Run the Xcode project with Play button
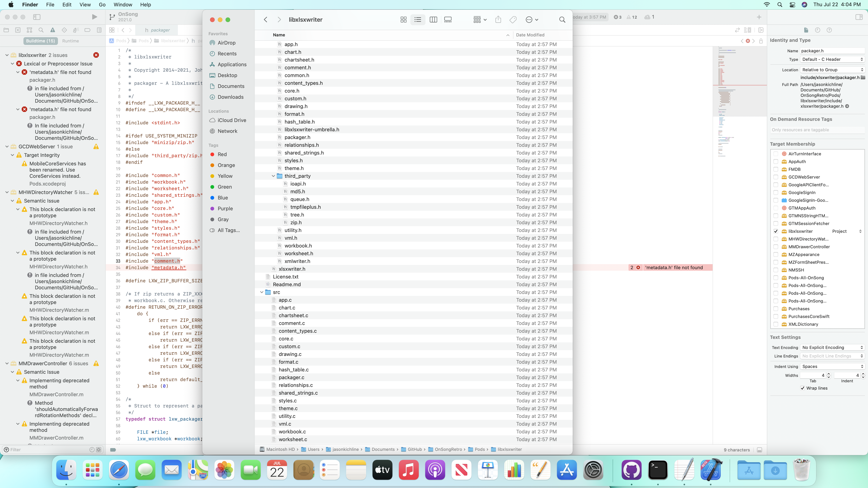868x488 pixels. pos(94,17)
